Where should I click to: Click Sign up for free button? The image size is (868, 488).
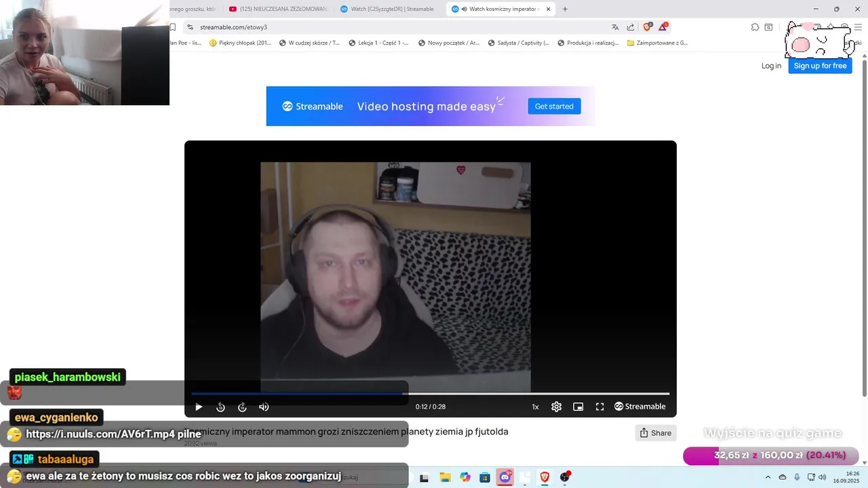tap(820, 66)
